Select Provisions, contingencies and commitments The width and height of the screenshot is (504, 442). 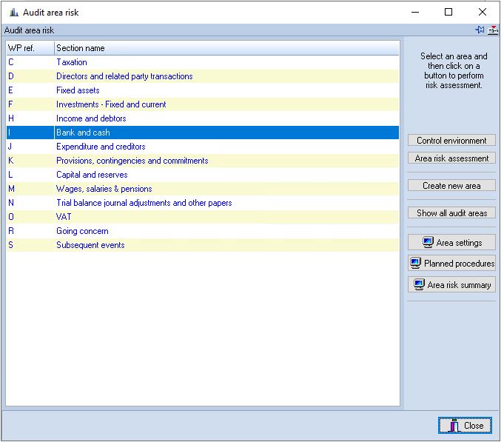coord(203,161)
